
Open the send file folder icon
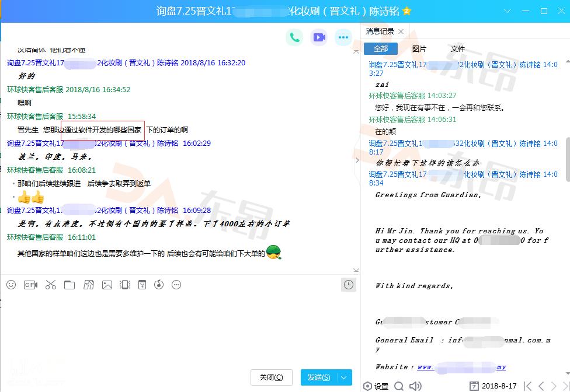click(x=69, y=285)
